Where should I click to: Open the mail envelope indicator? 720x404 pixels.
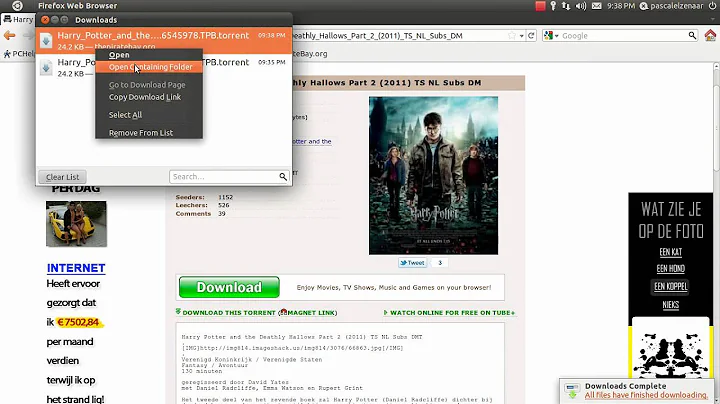pyautogui.click(x=596, y=6)
